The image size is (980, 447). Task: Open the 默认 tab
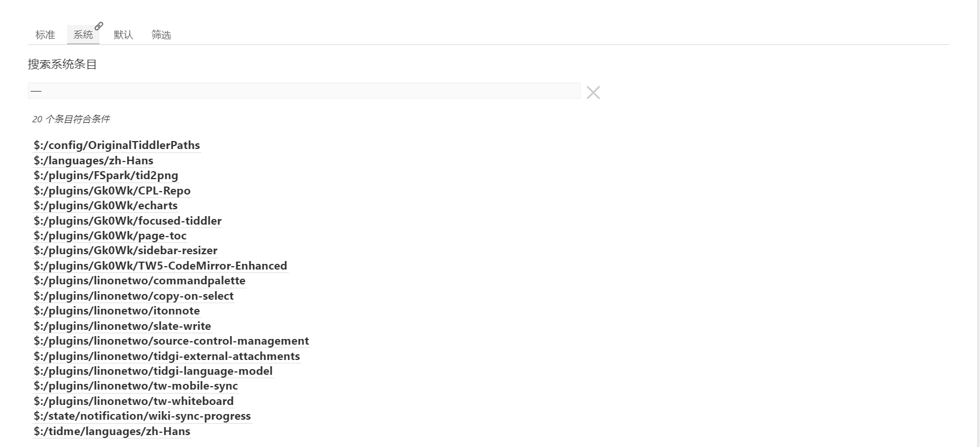point(123,35)
